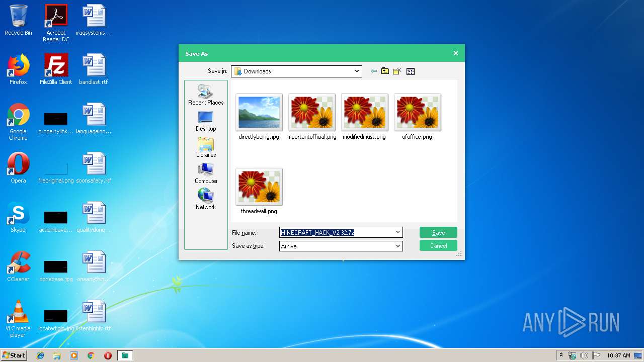Expand the File name dropdown arrow

click(x=397, y=232)
